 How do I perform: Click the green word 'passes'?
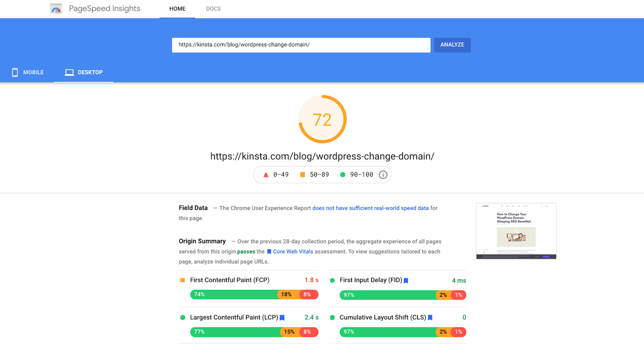(x=246, y=252)
